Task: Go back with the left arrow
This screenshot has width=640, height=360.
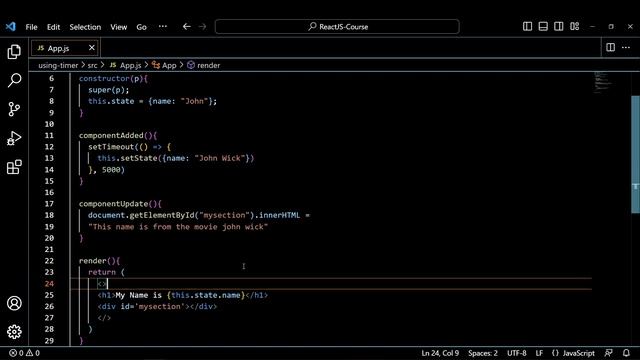Action: coord(187,27)
